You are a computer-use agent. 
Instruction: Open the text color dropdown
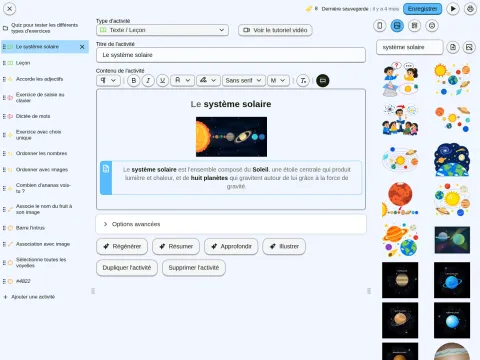[182, 80]
